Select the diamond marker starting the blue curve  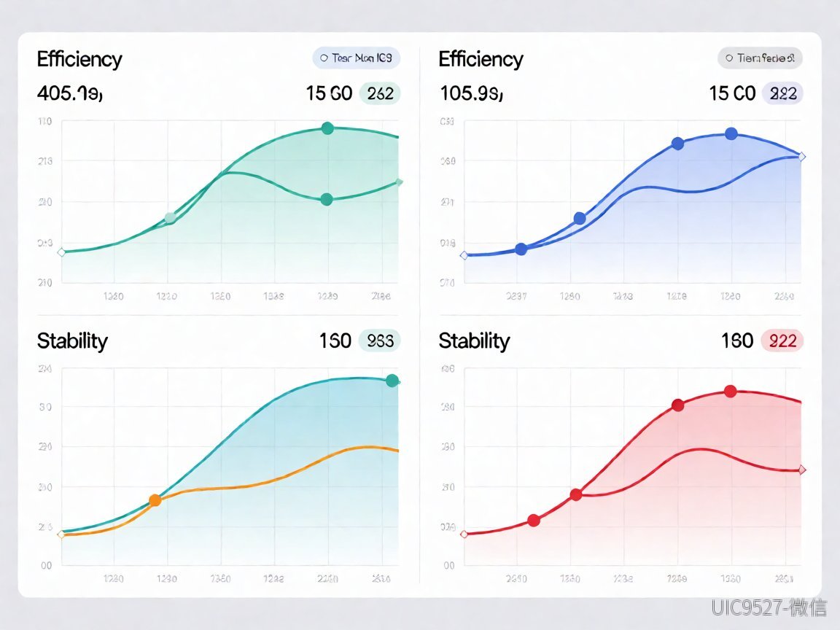pyautogui.click(x=464, y=255)
